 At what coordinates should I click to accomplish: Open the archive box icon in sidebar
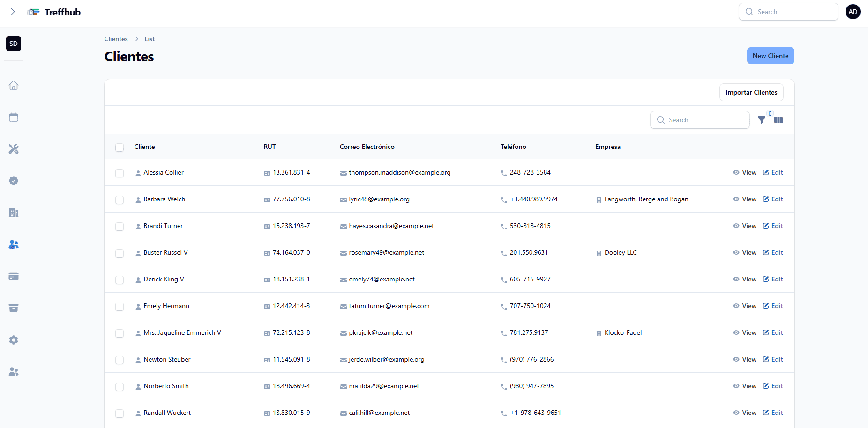14,308
